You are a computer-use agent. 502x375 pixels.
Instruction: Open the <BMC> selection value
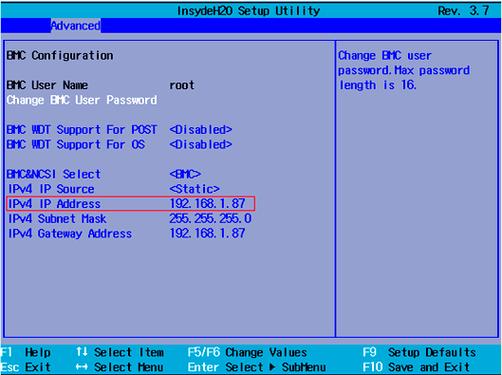[x=185, y=174]
